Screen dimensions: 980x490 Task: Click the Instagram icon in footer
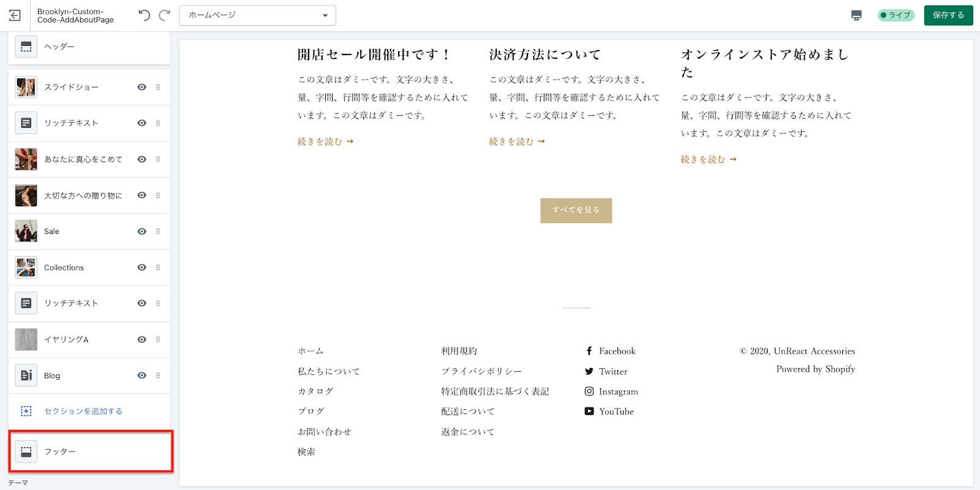(589, 391)
